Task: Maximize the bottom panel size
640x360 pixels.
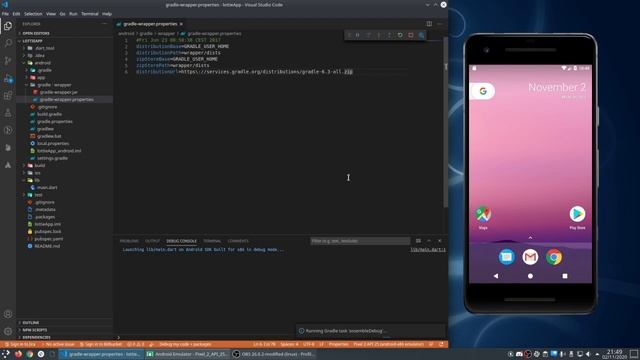Action: point(429,241)
